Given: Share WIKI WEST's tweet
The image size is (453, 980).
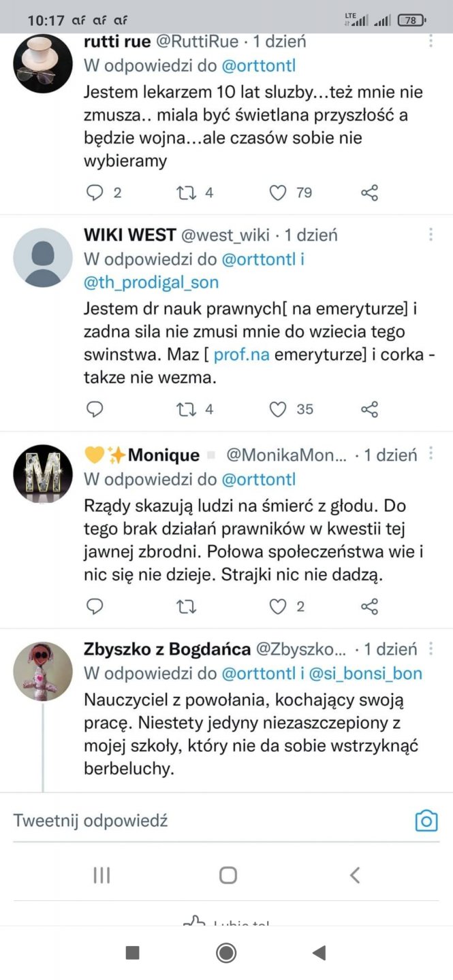Looking at the screenshot, I should point(369,409).
